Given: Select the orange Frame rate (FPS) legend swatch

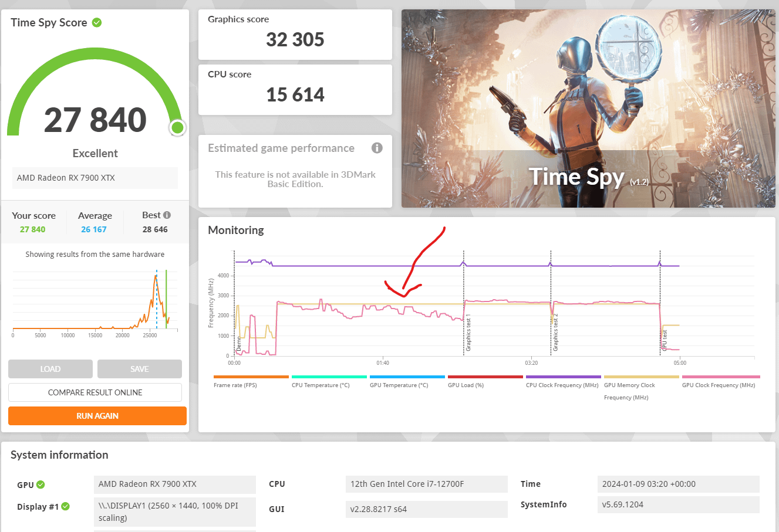Looking at the screenshot, I should click(x=251, y=377).
